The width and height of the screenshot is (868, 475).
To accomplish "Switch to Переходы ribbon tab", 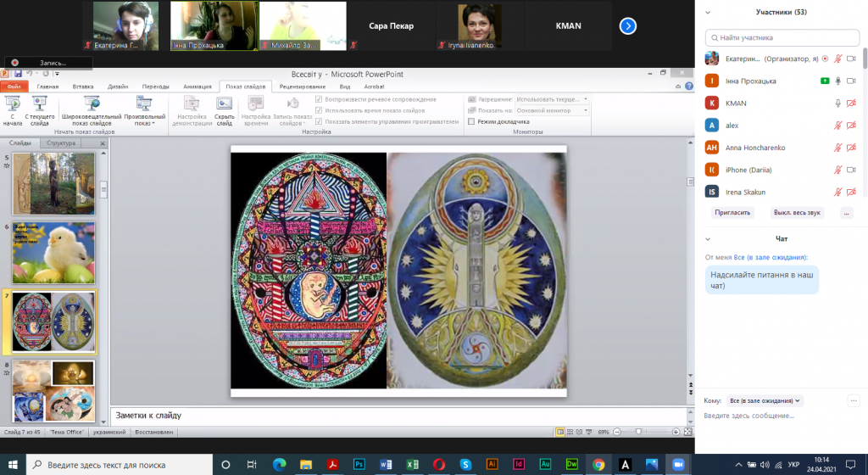I will pos(155,87).
